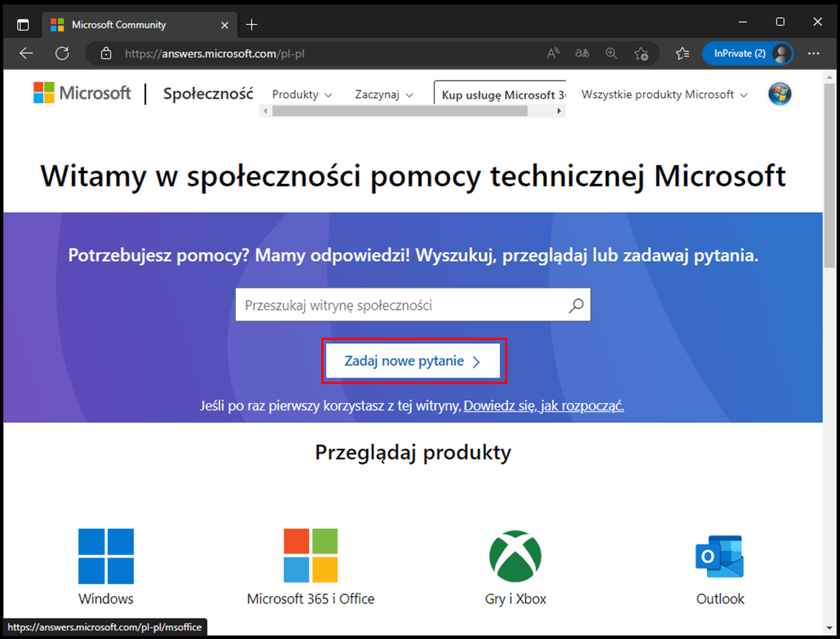Expand the Zaczynaj dropdown
The image size is (840, 639).
click(384, 95)
